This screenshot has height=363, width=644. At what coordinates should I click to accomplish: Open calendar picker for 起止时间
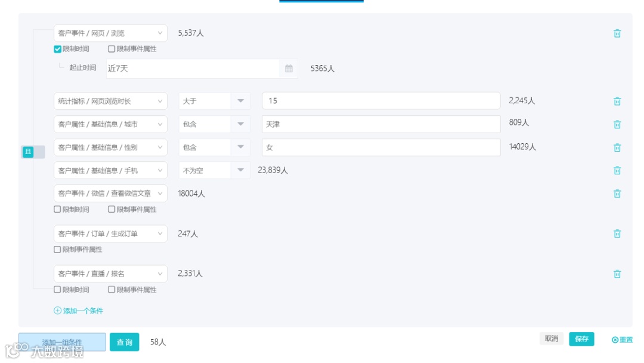[289, 69]
